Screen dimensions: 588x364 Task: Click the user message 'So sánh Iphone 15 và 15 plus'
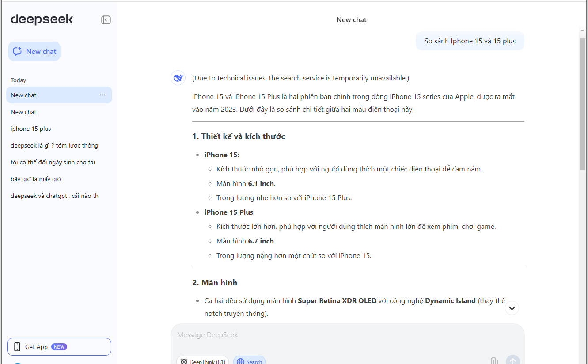(x=470, y=41)
